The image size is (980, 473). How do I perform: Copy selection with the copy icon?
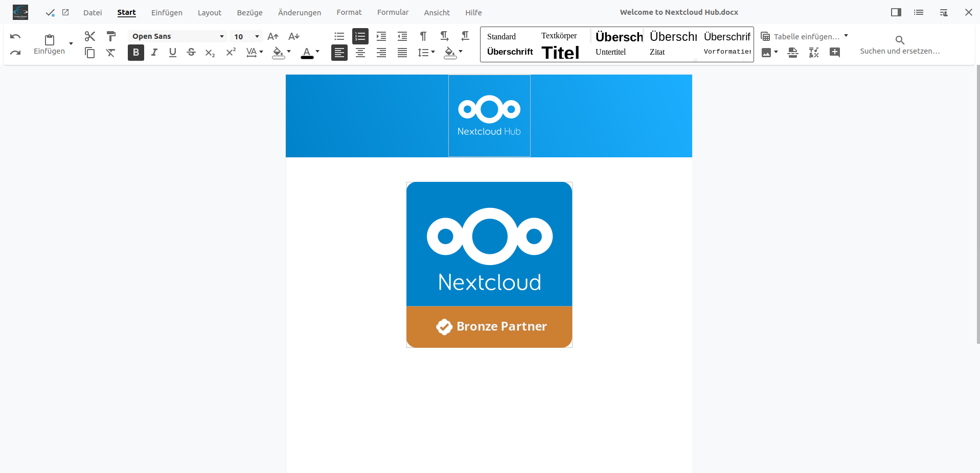90,53
